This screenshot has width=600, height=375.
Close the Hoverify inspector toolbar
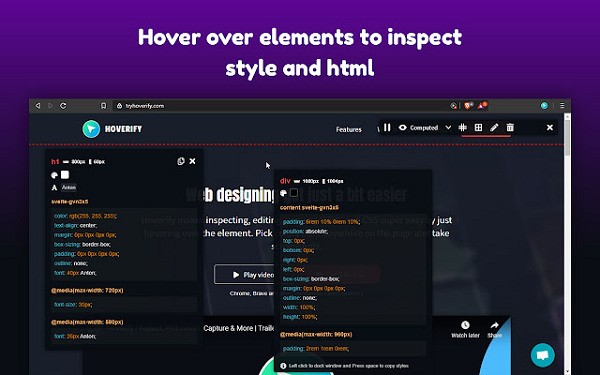coord(549,127)
